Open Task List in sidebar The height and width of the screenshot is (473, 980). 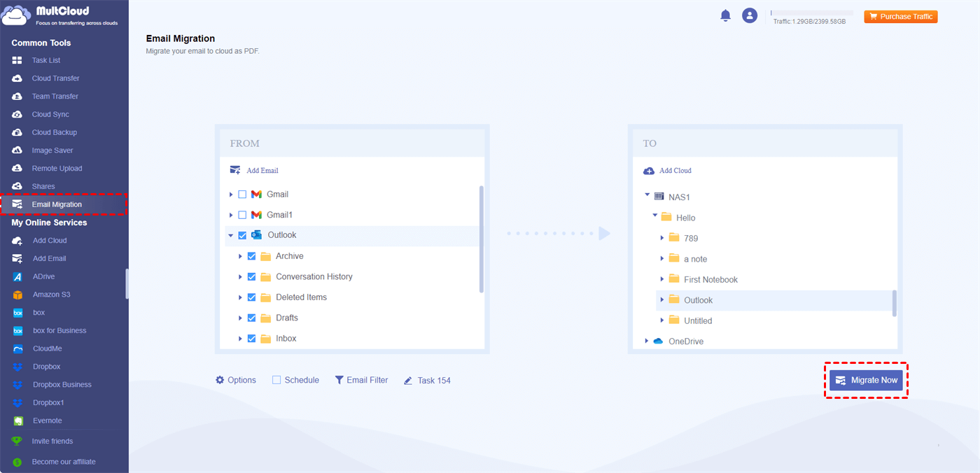(46, 60)
